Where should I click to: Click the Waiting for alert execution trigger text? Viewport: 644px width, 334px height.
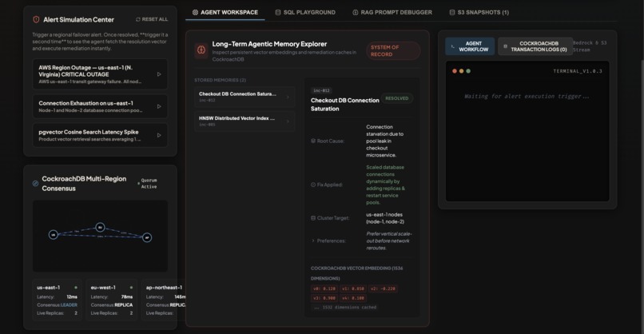point(527,97)
